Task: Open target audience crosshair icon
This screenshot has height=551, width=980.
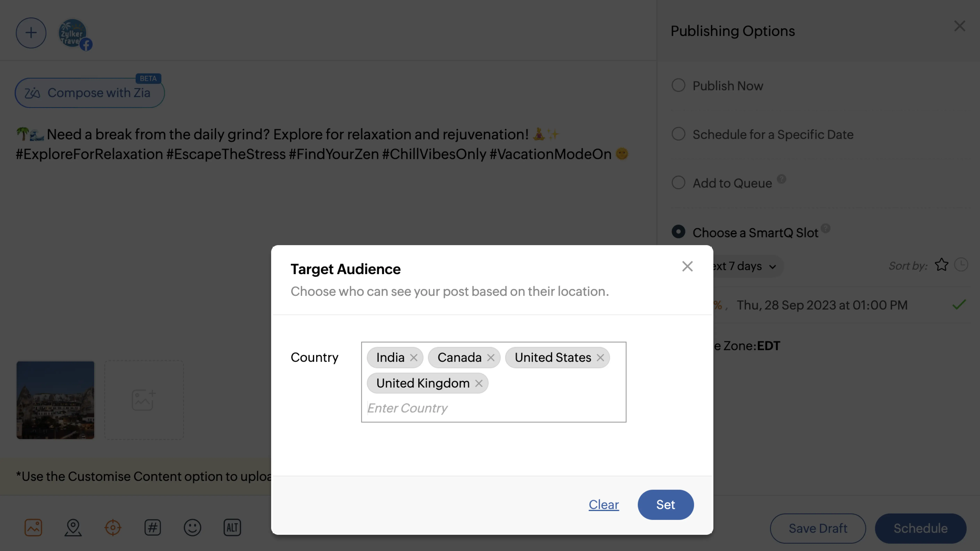Action: [x=113, y=528]
